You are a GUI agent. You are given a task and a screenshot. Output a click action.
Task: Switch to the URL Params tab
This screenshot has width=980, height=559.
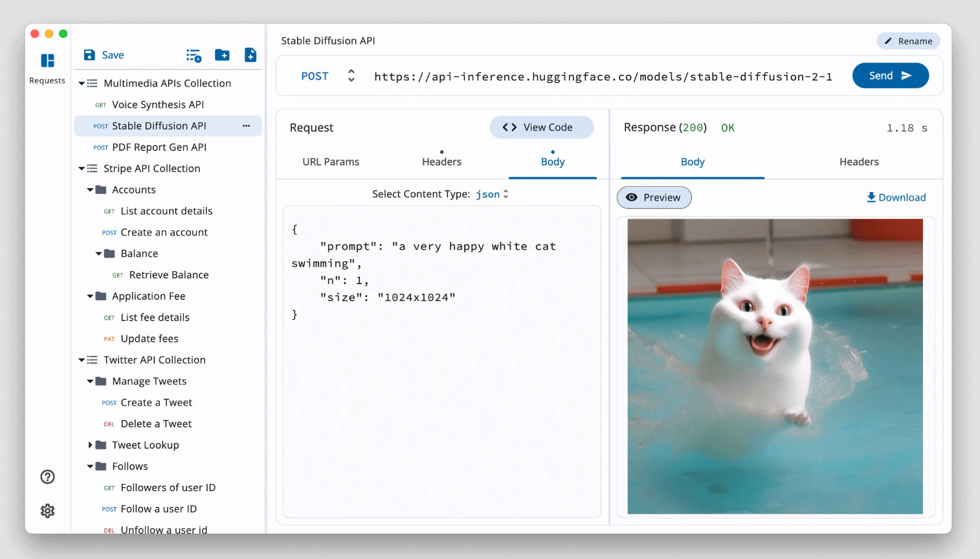click(x=331, y=162)
